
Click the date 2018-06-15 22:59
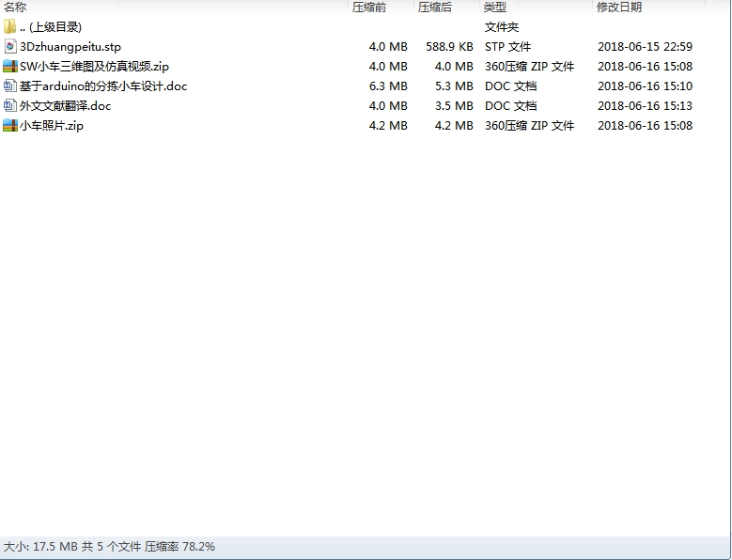645,47
